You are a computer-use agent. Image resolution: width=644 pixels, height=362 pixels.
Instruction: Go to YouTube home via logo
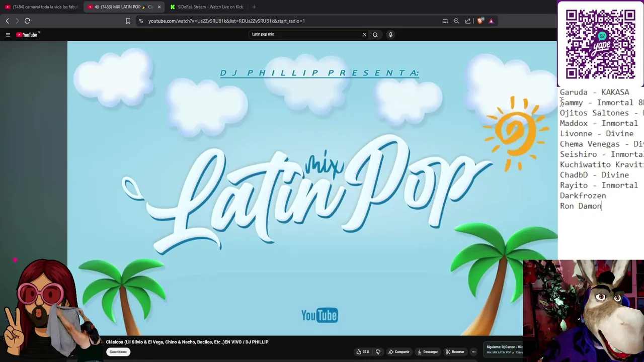pyautogui.click(x=28, y=35)
